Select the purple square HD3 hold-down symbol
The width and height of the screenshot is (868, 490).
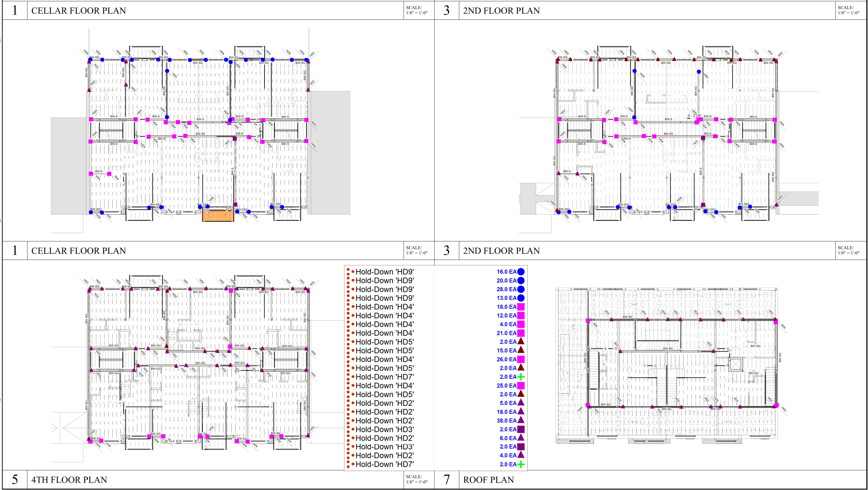click(x=521, y=429)
